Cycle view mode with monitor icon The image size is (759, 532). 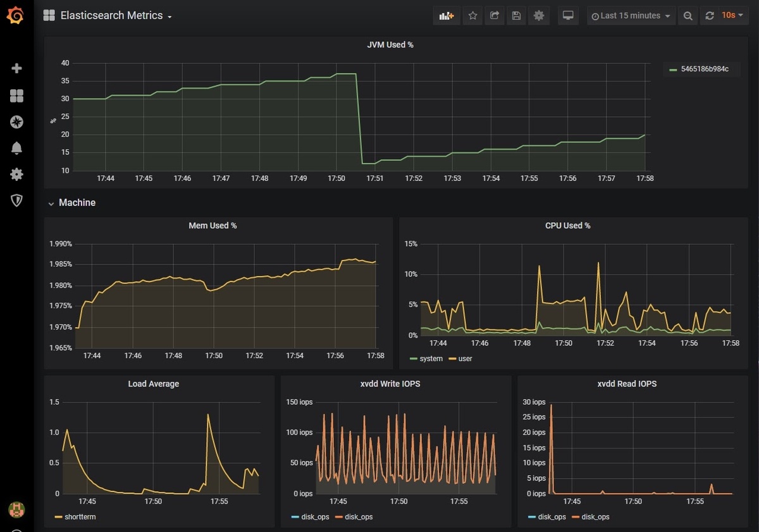[569, 16]
